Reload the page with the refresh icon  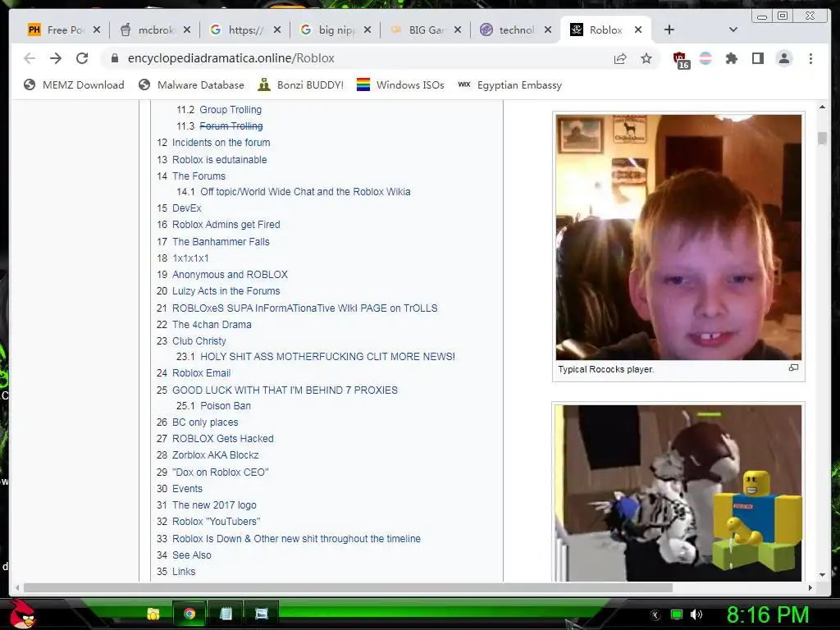(82, 58)
